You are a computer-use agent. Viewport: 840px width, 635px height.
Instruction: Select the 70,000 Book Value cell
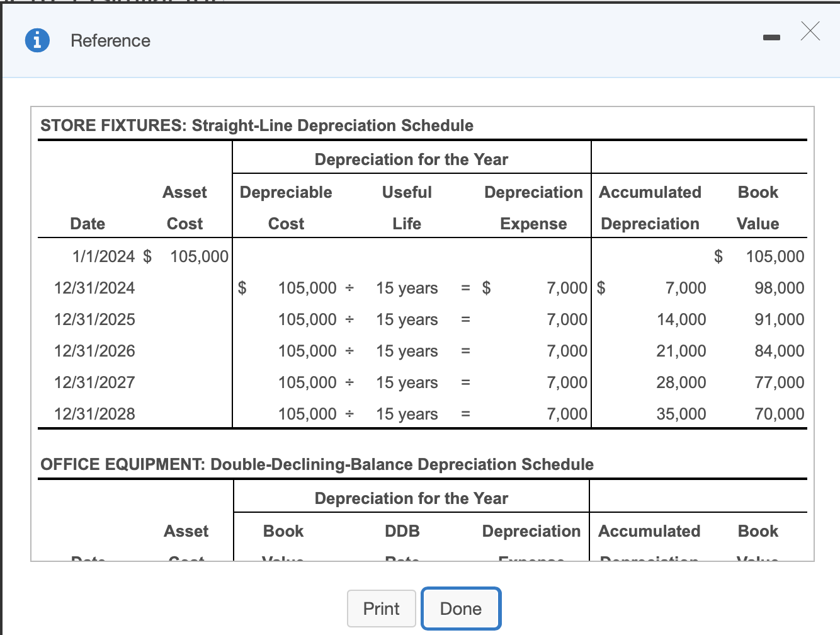coord(779,414)
